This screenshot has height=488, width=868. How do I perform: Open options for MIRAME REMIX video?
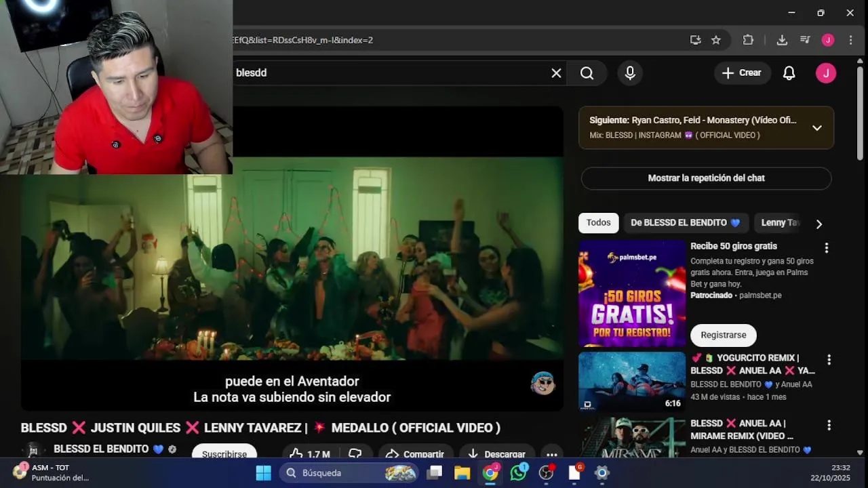[828, 425]
